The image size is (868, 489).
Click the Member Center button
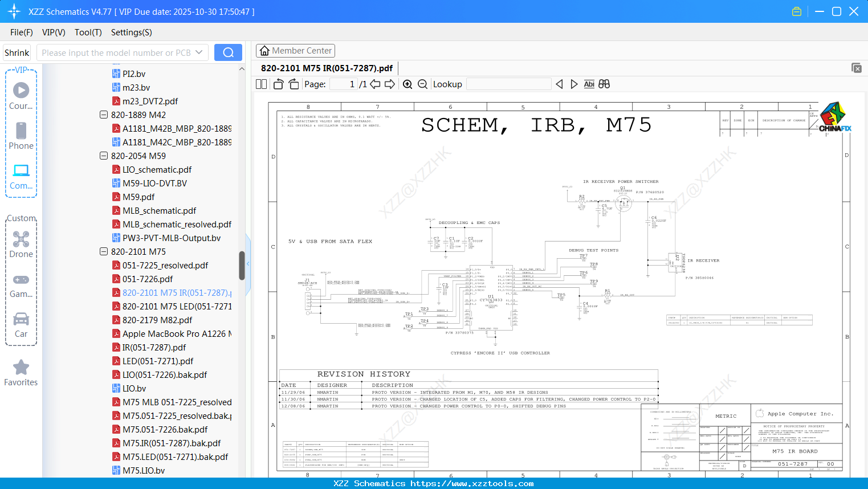(x=295, y=51)
